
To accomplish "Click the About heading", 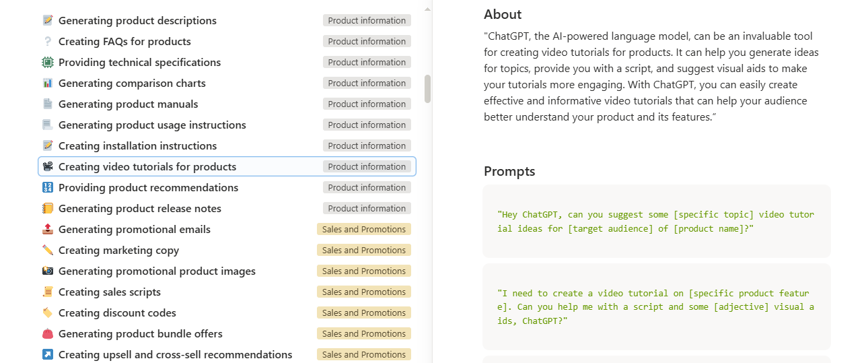I will click(x=503, y=14).
